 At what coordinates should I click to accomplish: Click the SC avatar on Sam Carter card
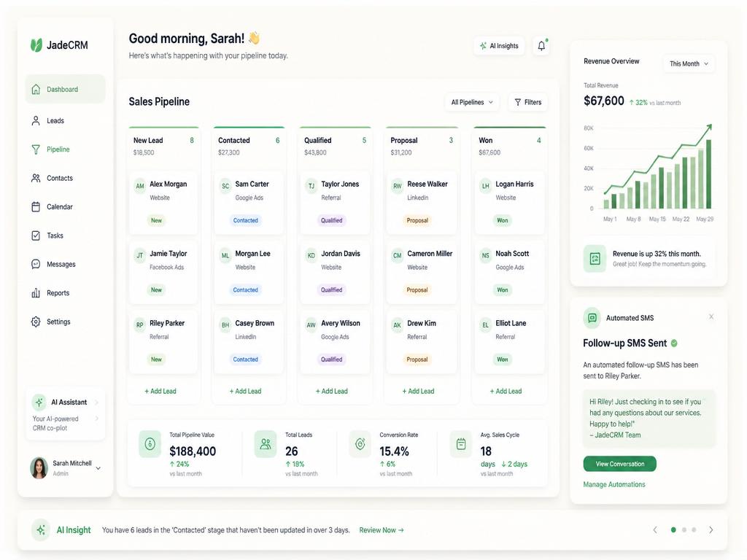click(x=225, y=186)
